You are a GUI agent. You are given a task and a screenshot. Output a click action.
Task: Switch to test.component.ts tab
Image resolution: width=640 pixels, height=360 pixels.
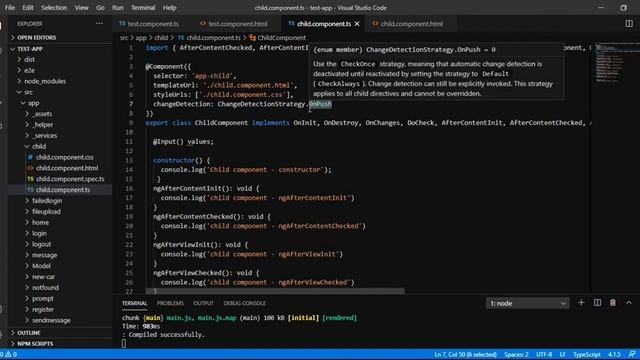153,24
